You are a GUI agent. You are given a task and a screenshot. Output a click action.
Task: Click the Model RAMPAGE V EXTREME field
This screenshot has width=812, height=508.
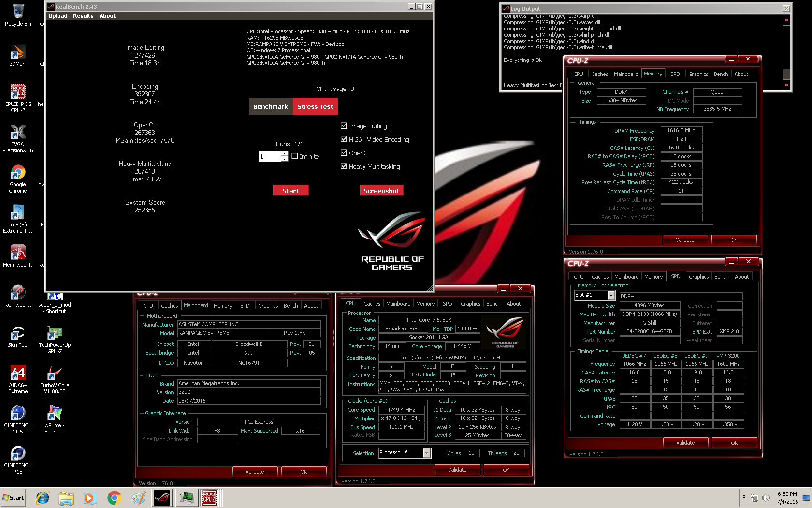pos(223,333)
